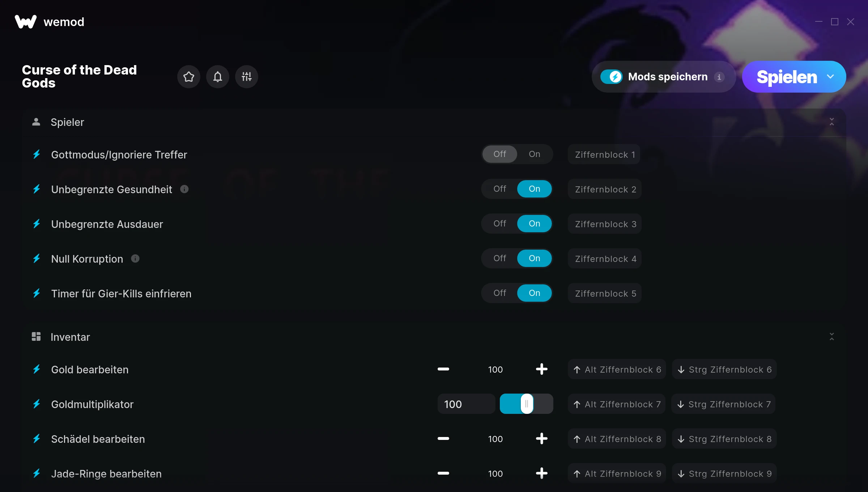The image size is (868, 492).
Task: Collapse the Spieler section
Action: (x=831, y=122)
